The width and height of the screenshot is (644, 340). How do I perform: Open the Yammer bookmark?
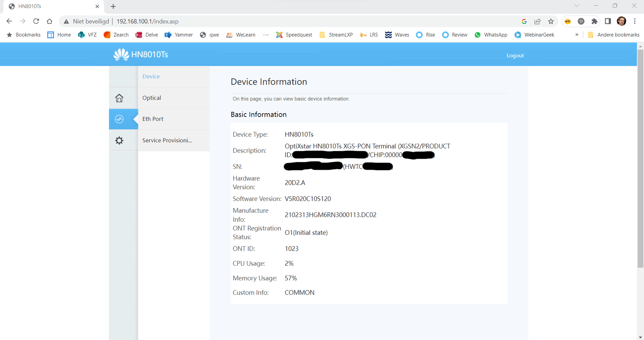(x=179, y=35)
